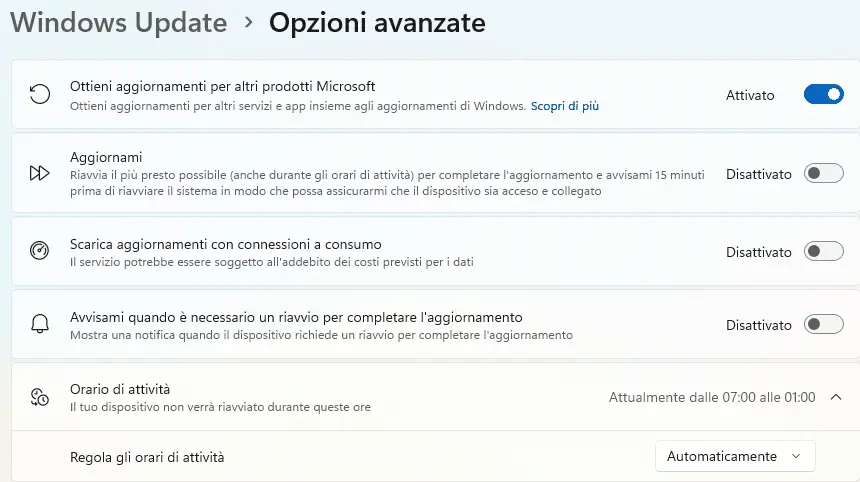Enable restart notification toggle

coord(823,325)
